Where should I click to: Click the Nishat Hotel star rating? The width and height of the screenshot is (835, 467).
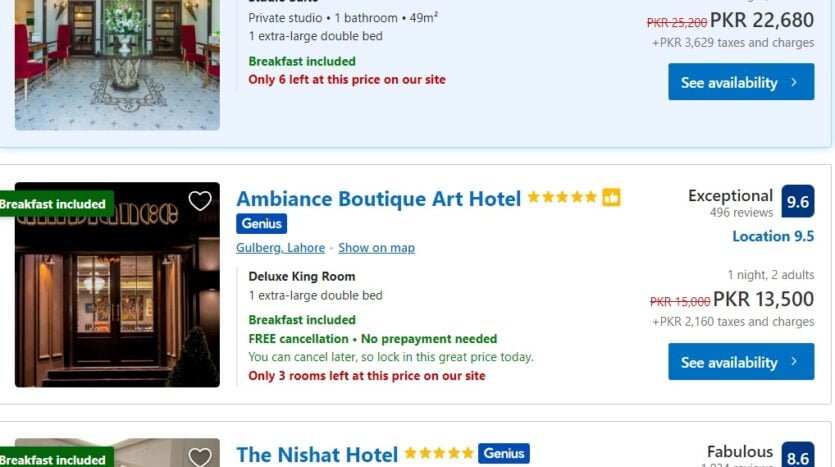click(x=439, y=453)
